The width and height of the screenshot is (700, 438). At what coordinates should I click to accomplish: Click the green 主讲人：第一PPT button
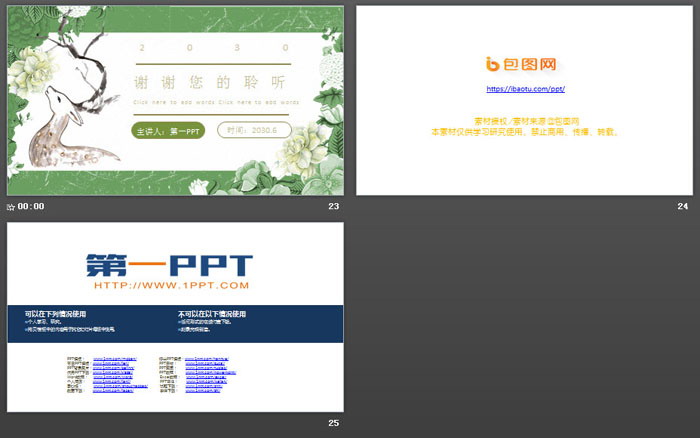click(x=169, y=130)
